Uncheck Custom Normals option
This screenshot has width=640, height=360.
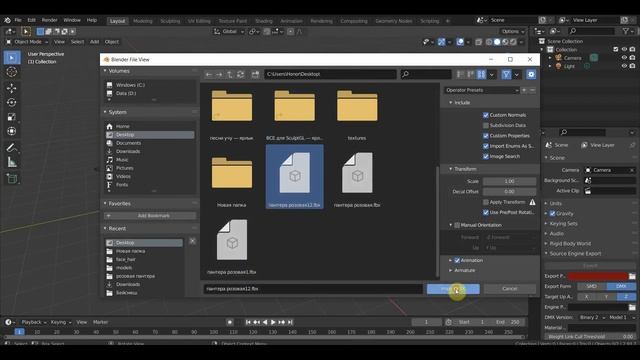(x=486, y=115)
